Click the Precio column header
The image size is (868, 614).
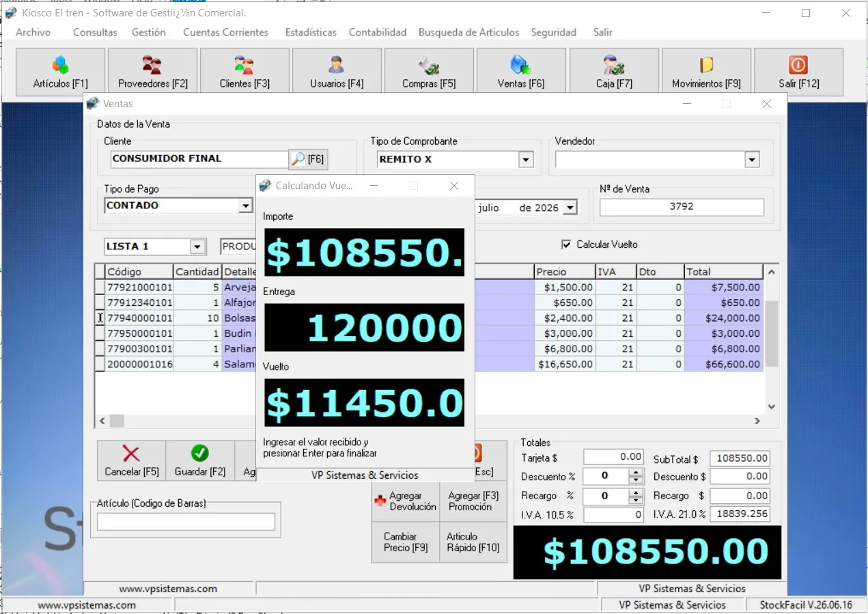click(x=565, y=272)
